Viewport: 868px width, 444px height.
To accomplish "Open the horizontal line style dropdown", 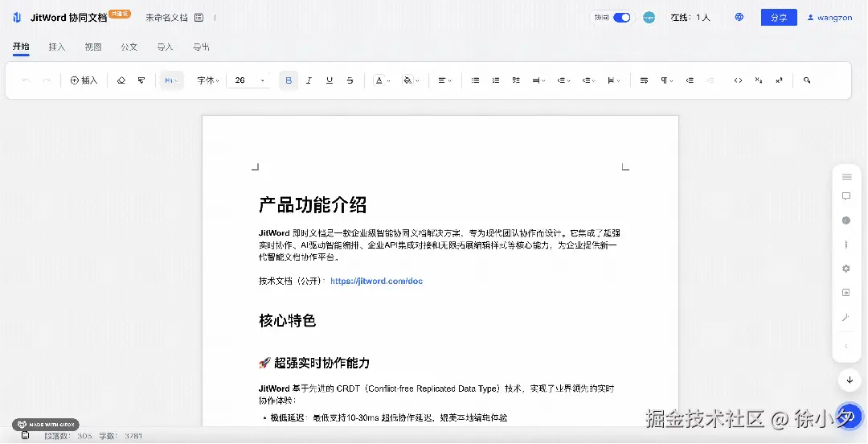I will tap(538, 80).
